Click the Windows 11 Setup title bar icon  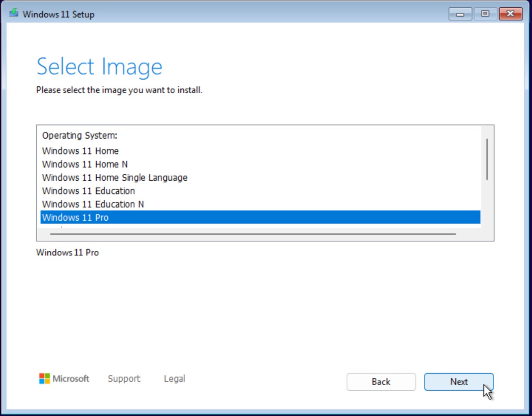[14, 13]
